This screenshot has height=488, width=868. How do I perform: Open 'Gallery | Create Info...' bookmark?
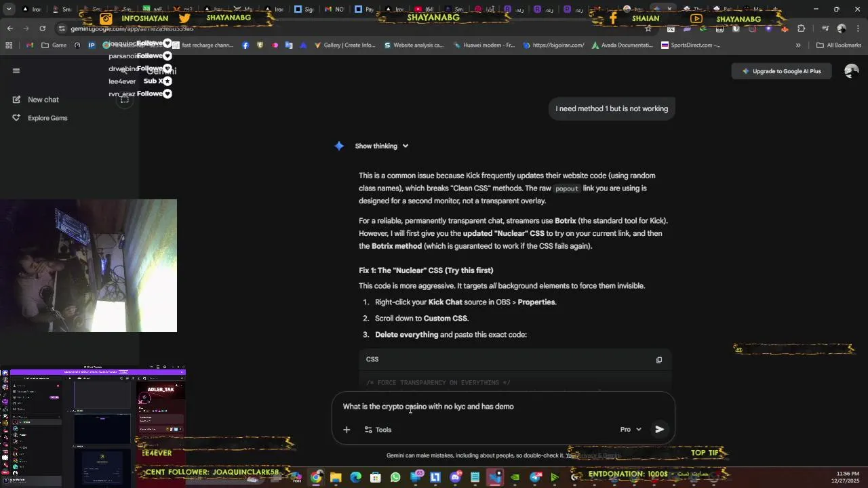[x=344, y=45]
